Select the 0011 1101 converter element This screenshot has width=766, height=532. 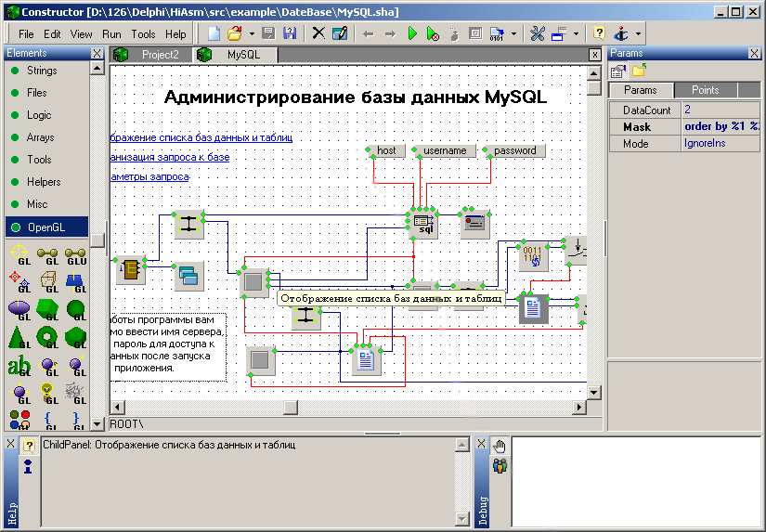(x=533, y=257)
